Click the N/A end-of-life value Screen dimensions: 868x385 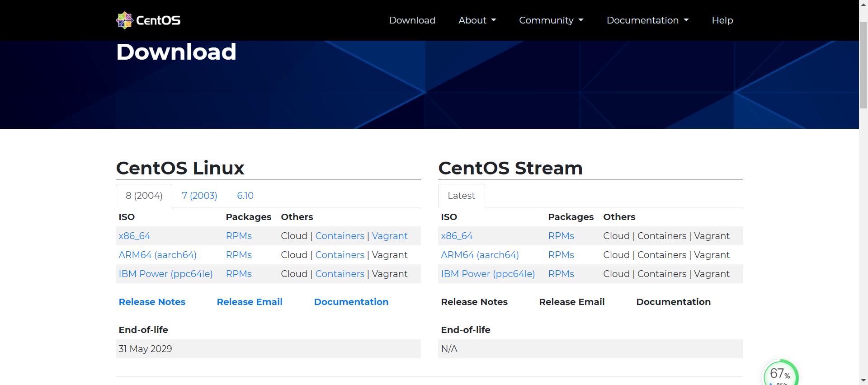[x=449, y=349]
